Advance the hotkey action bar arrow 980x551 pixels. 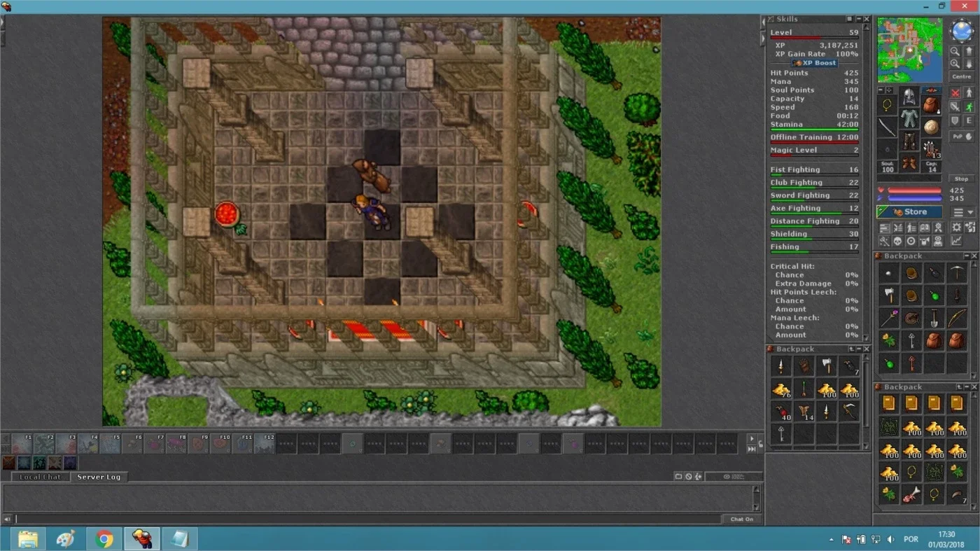[752, 439]
